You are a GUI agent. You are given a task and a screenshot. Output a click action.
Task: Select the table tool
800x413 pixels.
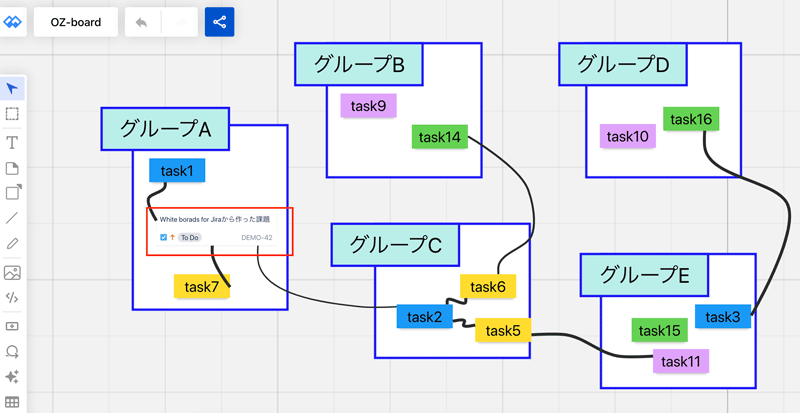click(x=12, y=402)
